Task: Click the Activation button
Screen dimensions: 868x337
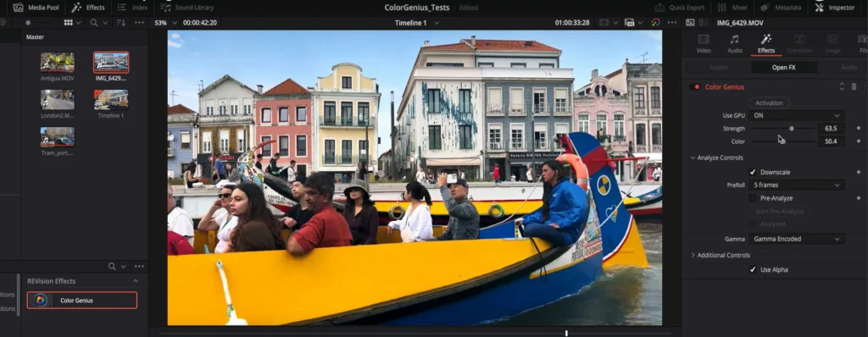Action: [769, 103]
